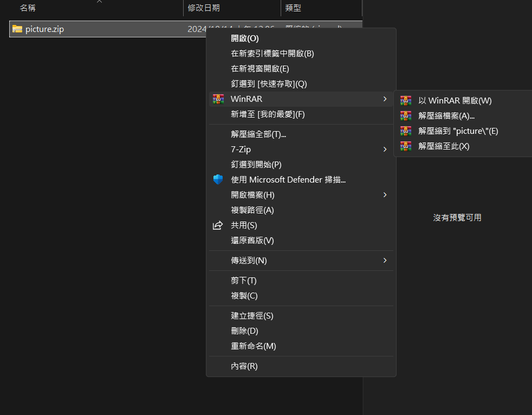Select 刪除(D) to delete the file
The height and width of the screenshot is (415, 532).
point(244,330)
